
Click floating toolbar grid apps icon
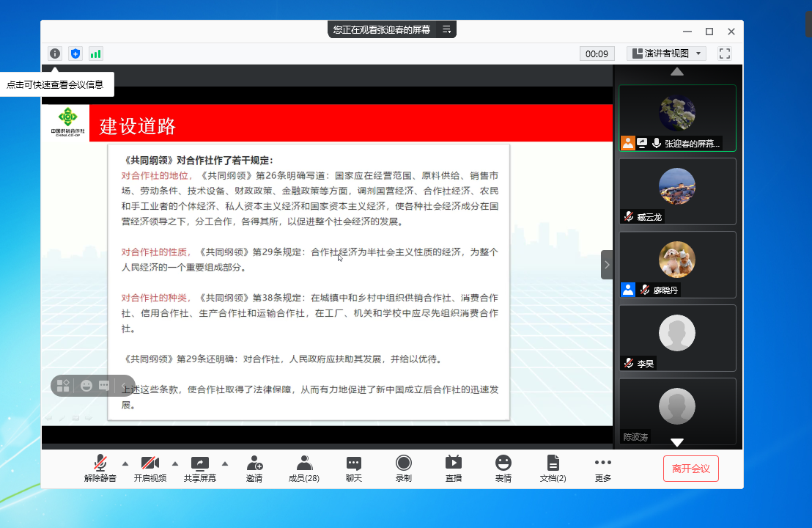[63, 386]
